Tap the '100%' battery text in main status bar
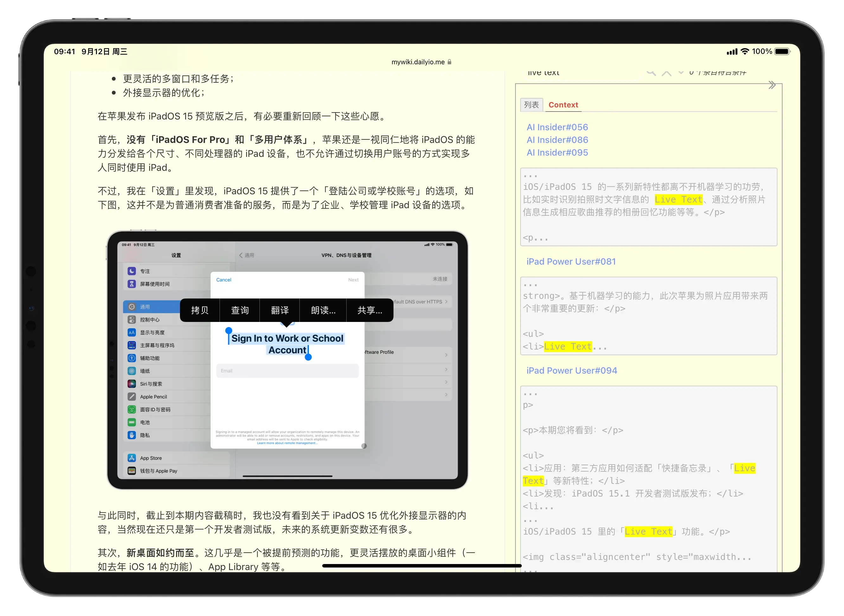This screenshot has width=844, height=616. click(x=762, y=51)
